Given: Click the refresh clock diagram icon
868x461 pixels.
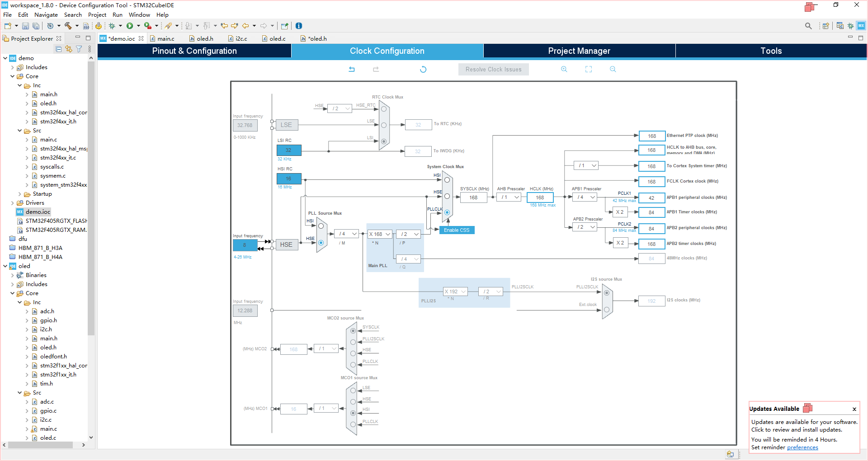Looking at the screenshot, I should 423,69.
